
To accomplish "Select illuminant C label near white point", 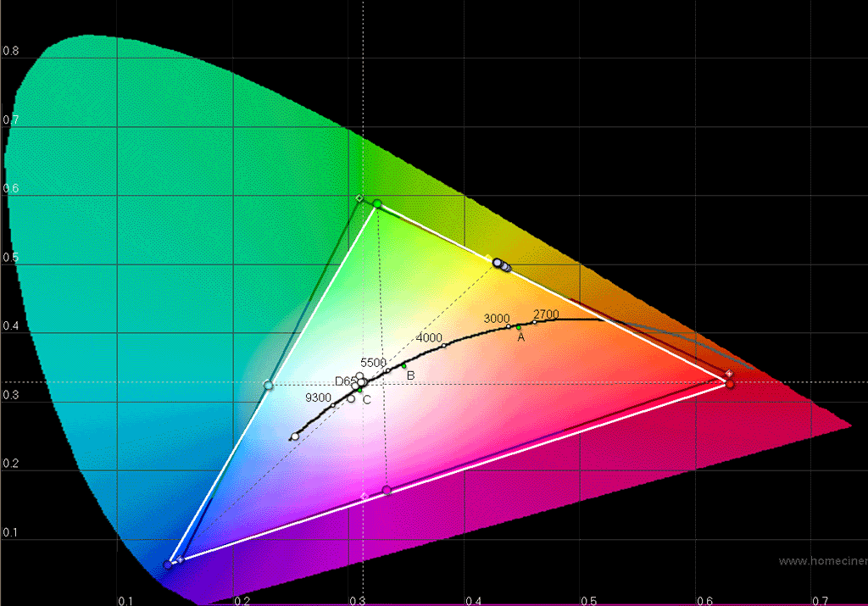I will click(367, 400).
